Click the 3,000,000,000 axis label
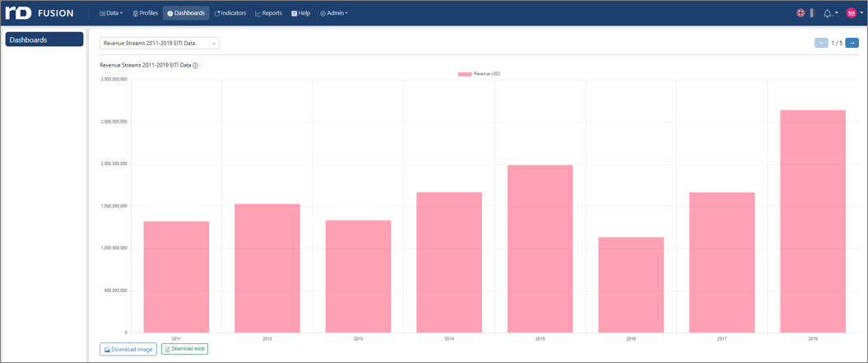The image size is (868, 363). point(114,79)
